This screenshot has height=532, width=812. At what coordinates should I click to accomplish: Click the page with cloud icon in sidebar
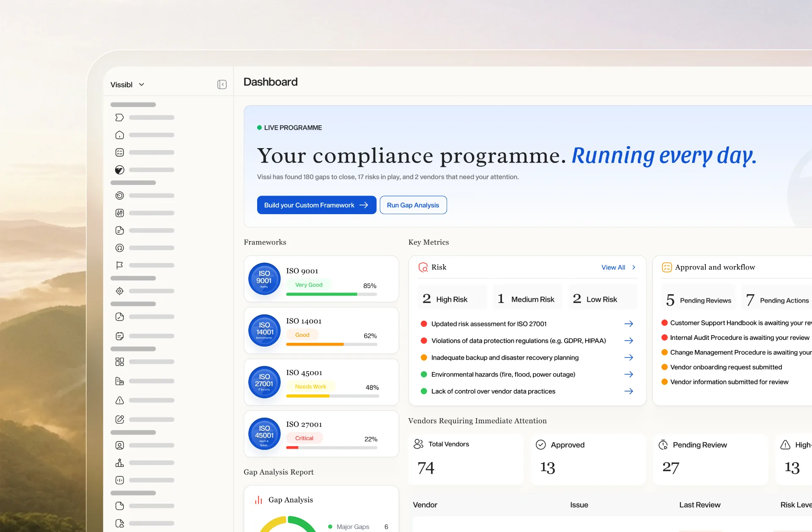point(120,523)
